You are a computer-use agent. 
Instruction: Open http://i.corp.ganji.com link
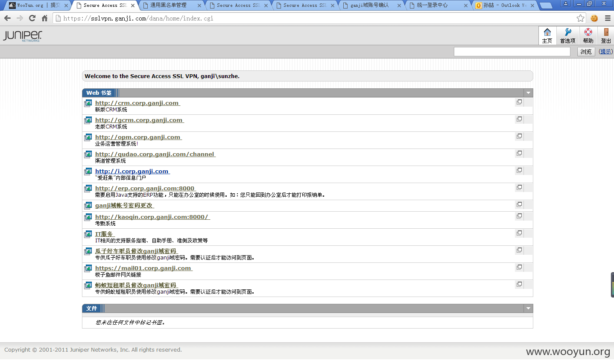pos(132,171)
